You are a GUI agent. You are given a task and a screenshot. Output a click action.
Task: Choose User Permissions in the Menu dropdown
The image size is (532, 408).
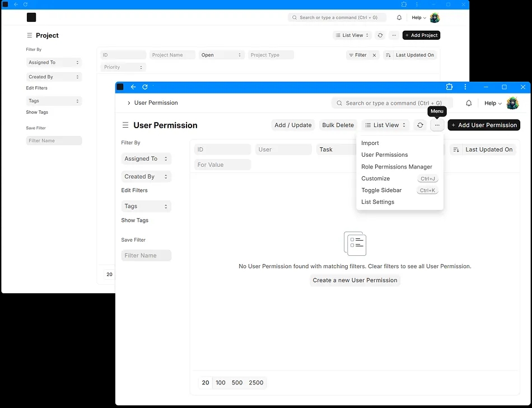click(400, 154)
